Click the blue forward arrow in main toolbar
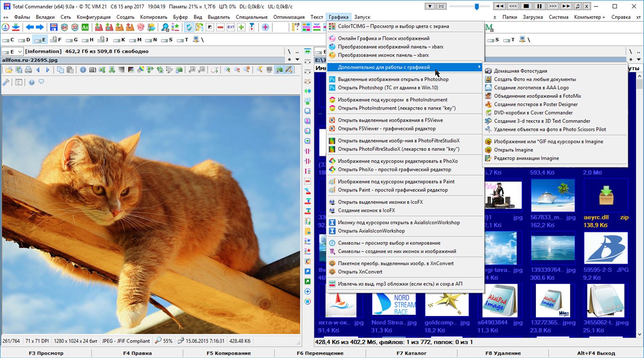644x358 pixels. (40, 27)
